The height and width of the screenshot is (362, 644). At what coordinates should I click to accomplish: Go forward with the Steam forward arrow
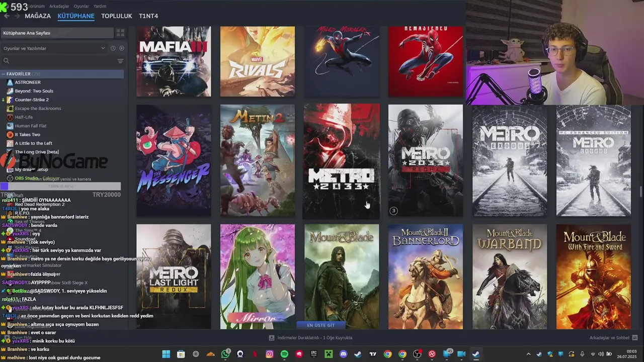click(17, 16)
